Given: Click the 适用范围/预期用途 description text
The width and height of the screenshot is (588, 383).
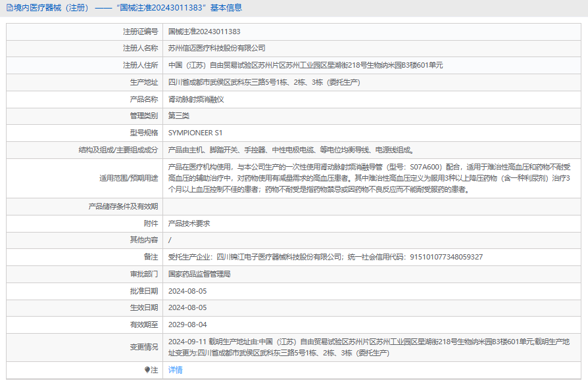Looking at the screenshot, I should click(x=368, y=178).
